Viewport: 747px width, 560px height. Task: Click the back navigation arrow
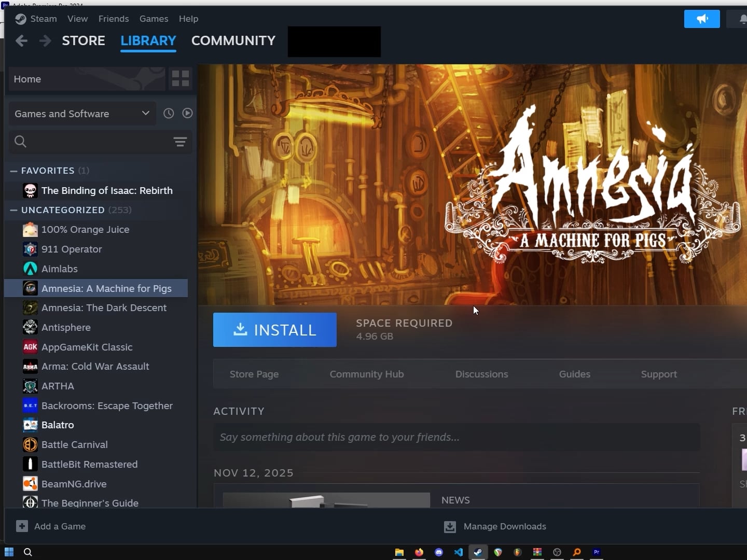[x=21, y=41]
